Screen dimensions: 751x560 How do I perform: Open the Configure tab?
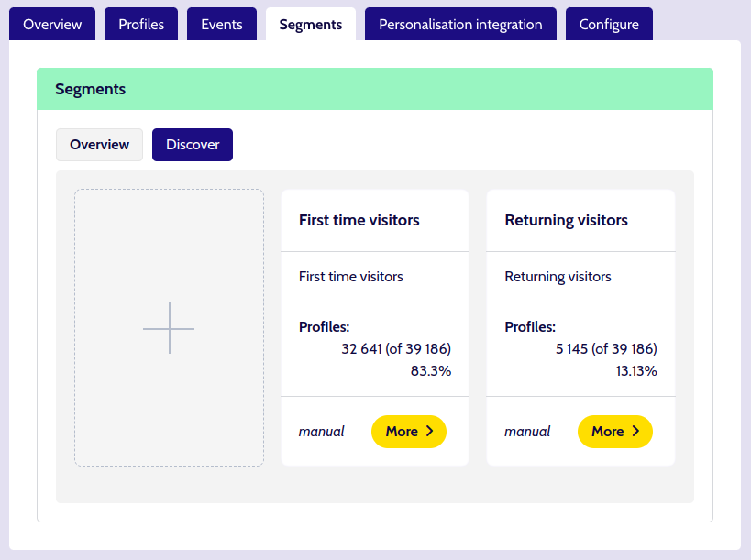[x=609, y=24]
